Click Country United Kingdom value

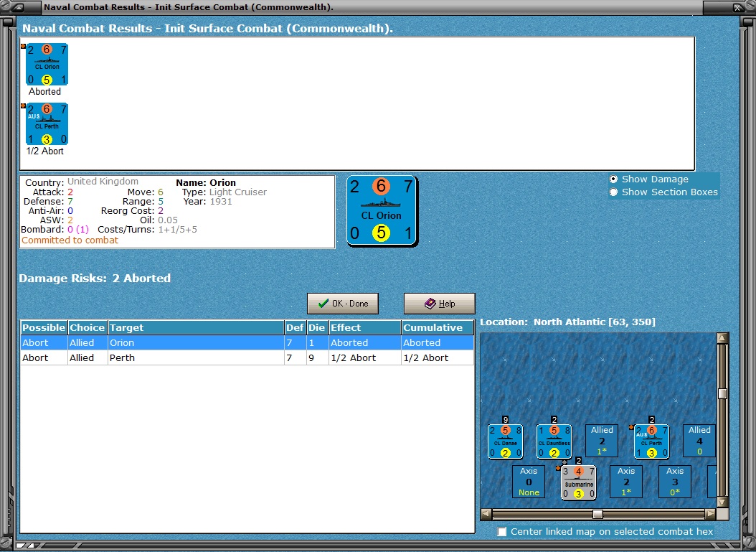point(103,182)
